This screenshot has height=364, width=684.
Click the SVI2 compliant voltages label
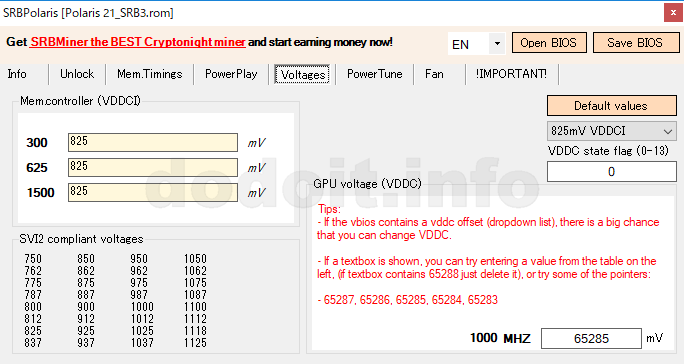point(81,239)
